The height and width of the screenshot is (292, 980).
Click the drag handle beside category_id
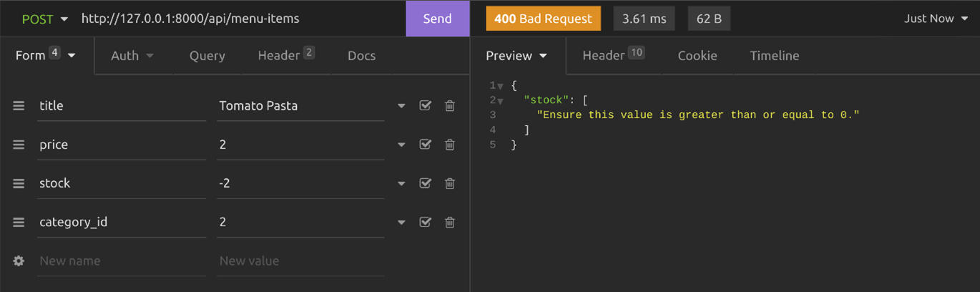point(19,222)
